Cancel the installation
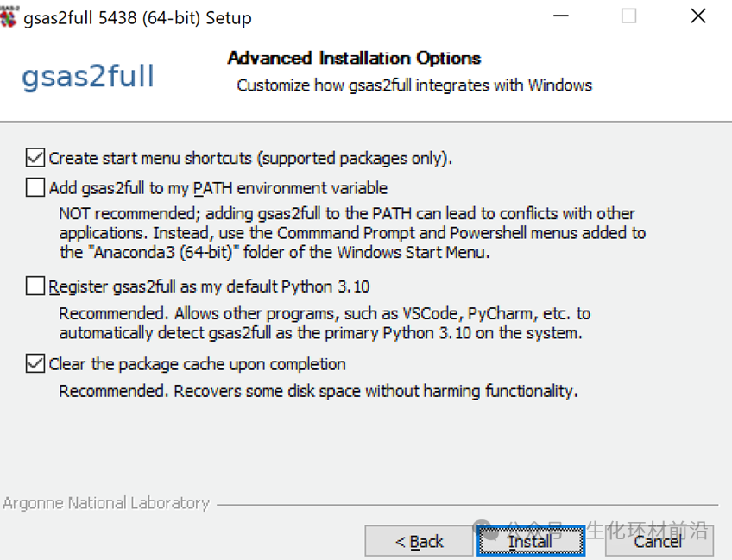This screenshot has width=732, height=560. coord(659,541)
